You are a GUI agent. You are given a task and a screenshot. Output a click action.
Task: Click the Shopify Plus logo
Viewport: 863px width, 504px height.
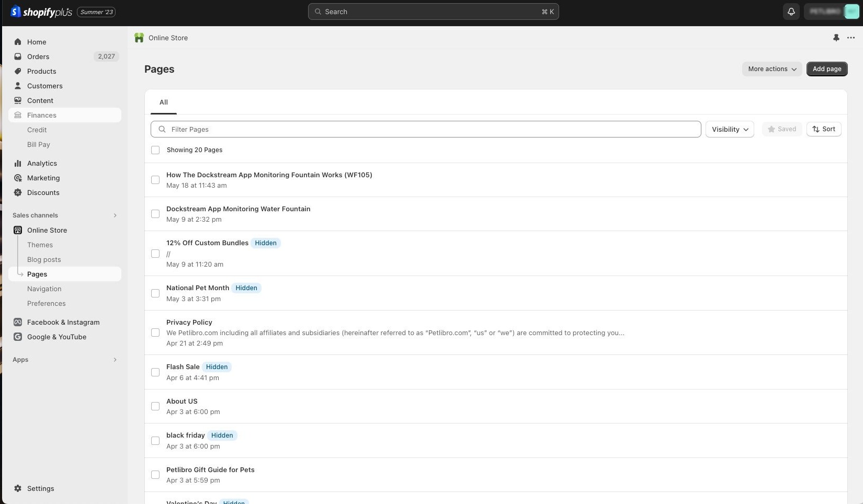41,12
